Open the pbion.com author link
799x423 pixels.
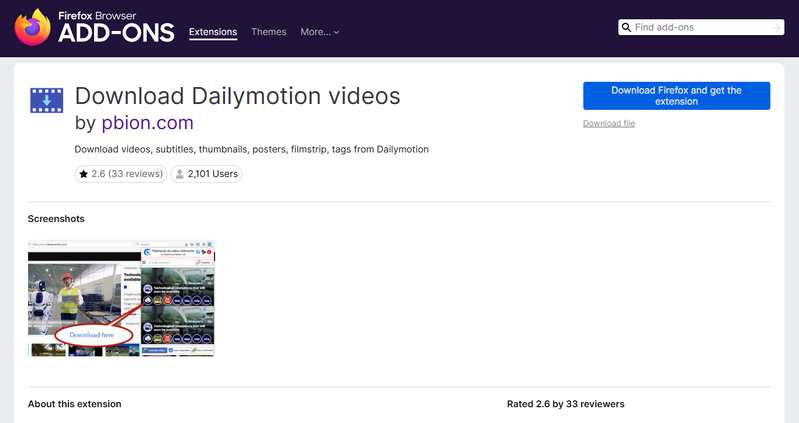point(147,123)
